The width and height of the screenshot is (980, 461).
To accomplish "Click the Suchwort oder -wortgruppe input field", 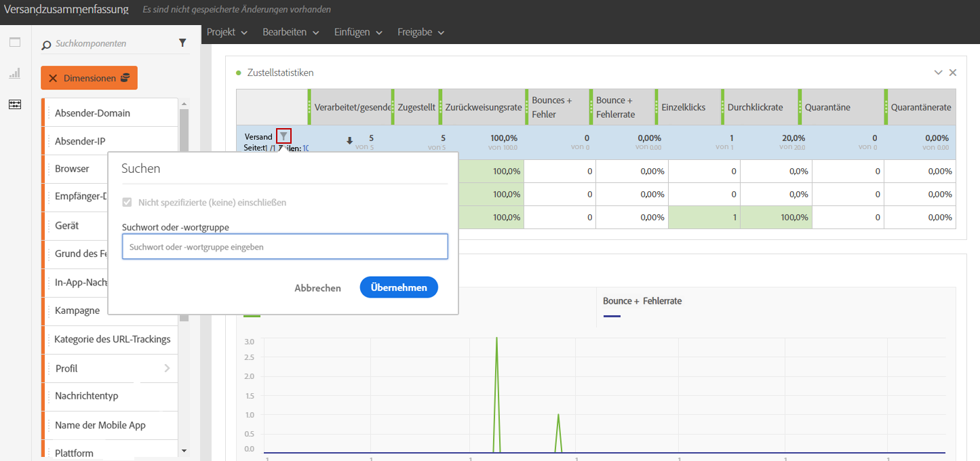I will [x=285, y=247].
